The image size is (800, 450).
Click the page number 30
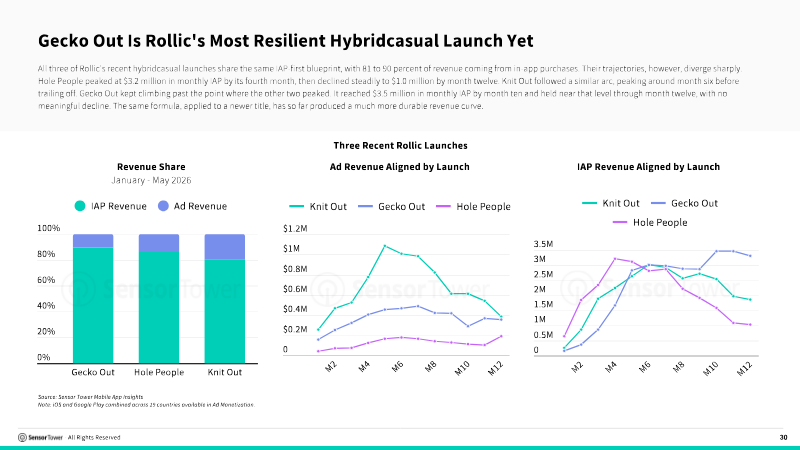[783, 437]
